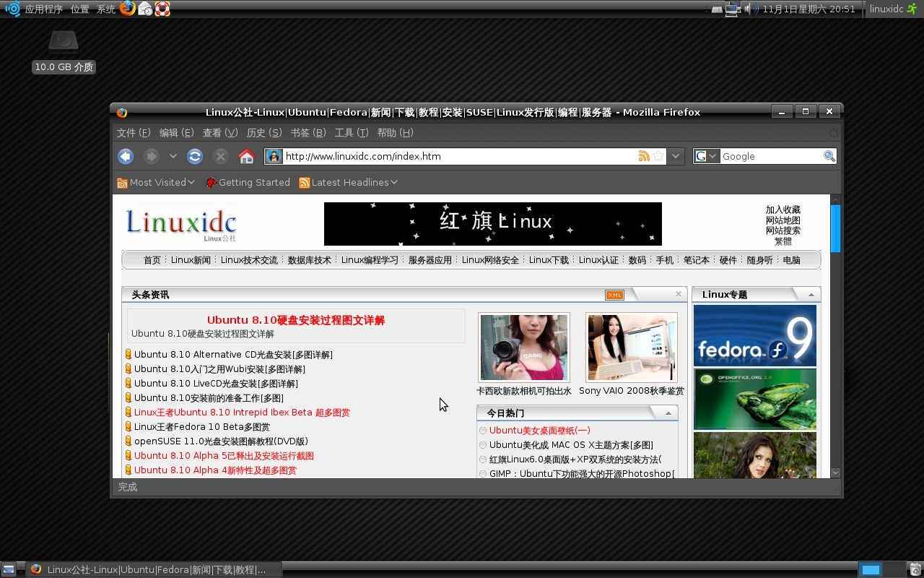Open the back/forward history dropdown arrow
Screen dimensions: 924x578
[x=173, y=156]
